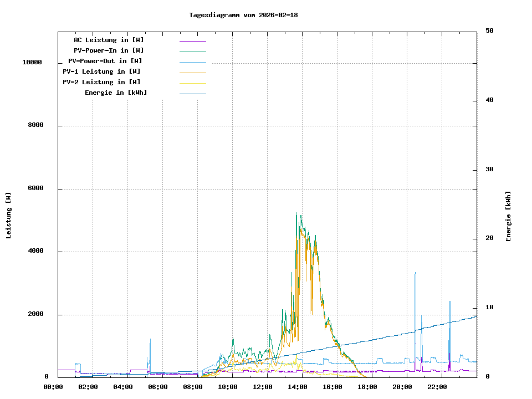The width and height of the screenshot is (532, 399).
Task: Click the chart title Tagesdiagramm vom 2026-02-18
Action: [243, 15]
